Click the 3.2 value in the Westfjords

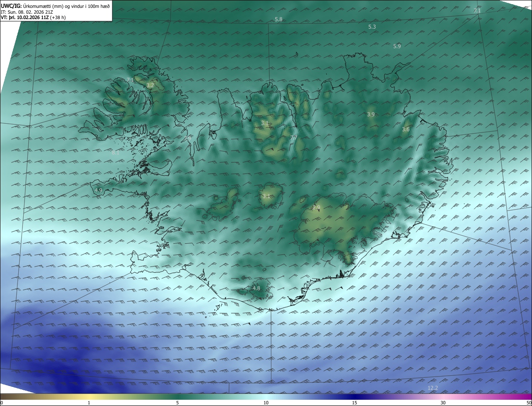(x=150, y=85)
